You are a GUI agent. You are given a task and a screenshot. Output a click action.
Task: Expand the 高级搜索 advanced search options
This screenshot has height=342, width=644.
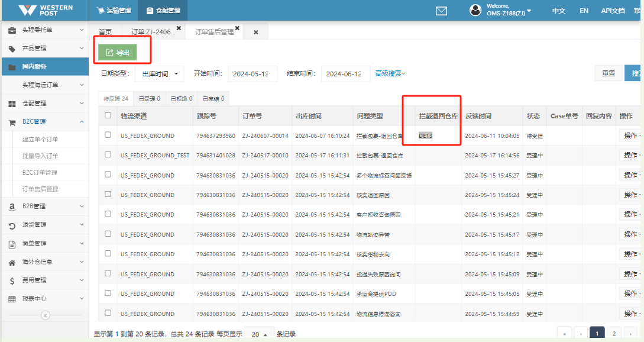coord(390,73)
